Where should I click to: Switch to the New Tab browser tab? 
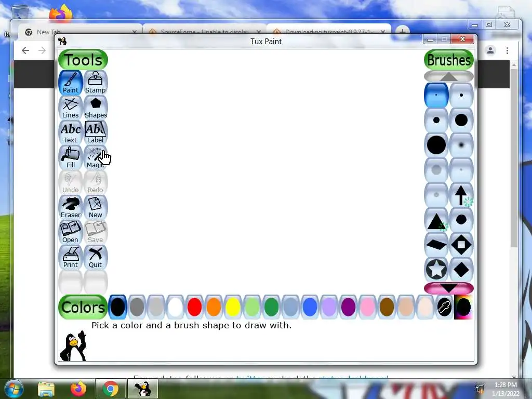coord(81,32)
